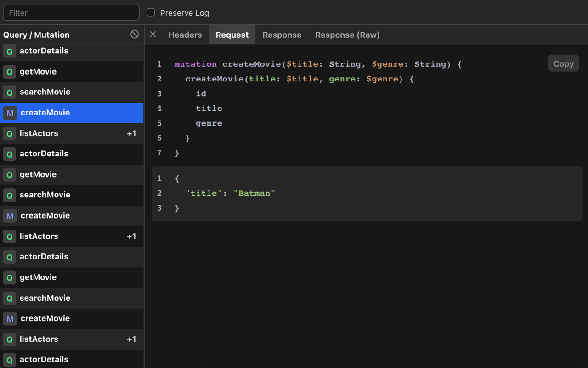Click inside the Filter input field
Screen dimensions: 588x368
tap(71, 12)
